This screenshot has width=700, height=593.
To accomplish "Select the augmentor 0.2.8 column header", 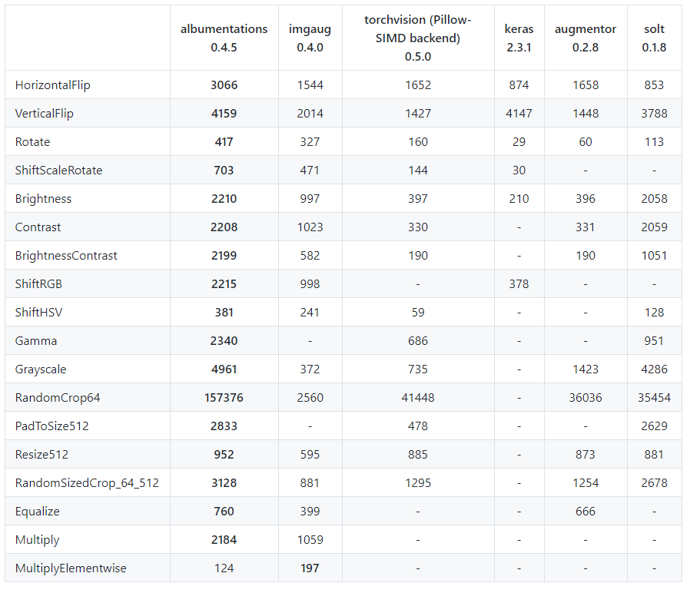I will pos(585,38).
